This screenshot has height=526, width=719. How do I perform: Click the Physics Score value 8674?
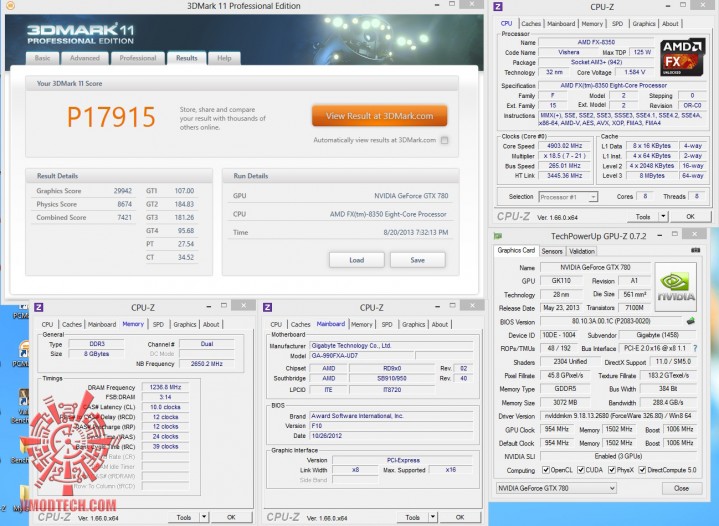124,204
